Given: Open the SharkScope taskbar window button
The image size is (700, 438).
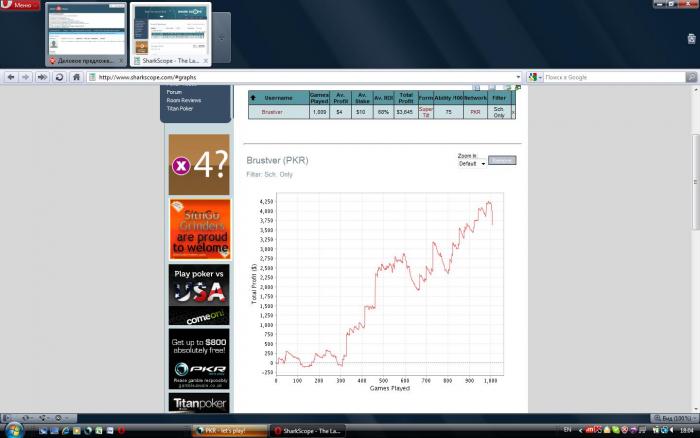Looking at the screenshot, I should click(307, 431).
